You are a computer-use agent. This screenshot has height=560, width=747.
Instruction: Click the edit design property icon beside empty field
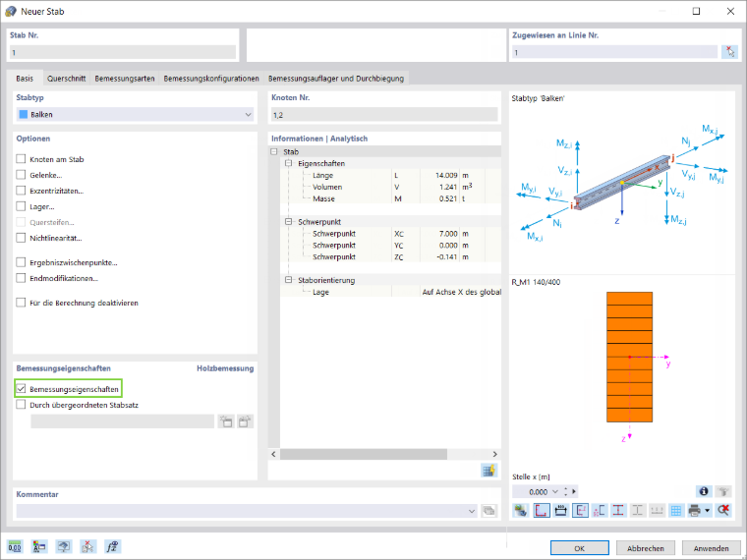pyautogui.click(x=245, y=421)
